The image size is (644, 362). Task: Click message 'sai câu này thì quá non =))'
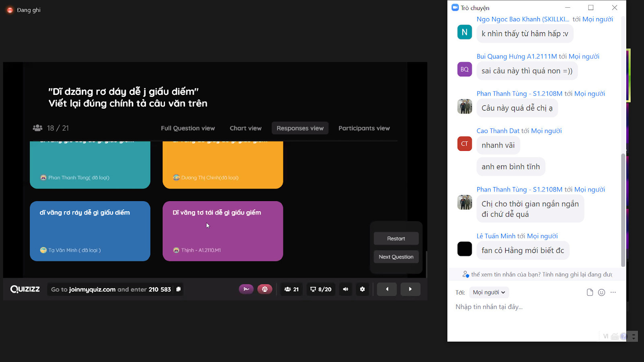(527, 71)
